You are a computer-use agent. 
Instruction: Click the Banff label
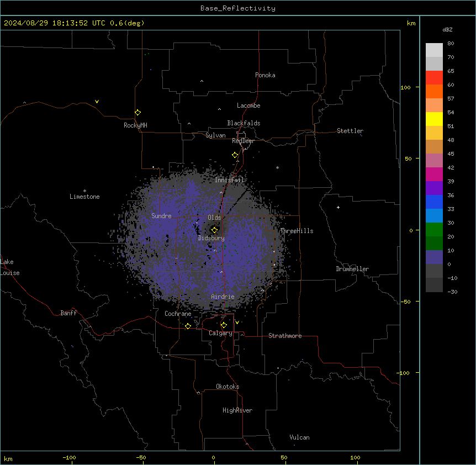click(68, 313)
